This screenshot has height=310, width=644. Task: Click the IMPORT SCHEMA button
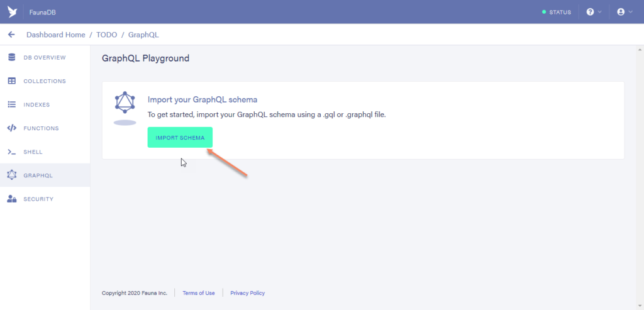180,138
